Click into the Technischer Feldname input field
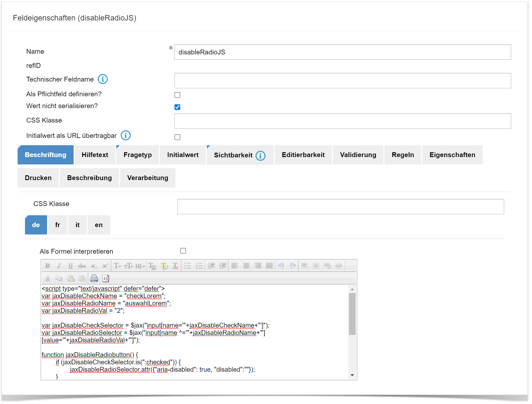This screenshot has height=404, width=532. pyautogui.click(x=343, y=81)
